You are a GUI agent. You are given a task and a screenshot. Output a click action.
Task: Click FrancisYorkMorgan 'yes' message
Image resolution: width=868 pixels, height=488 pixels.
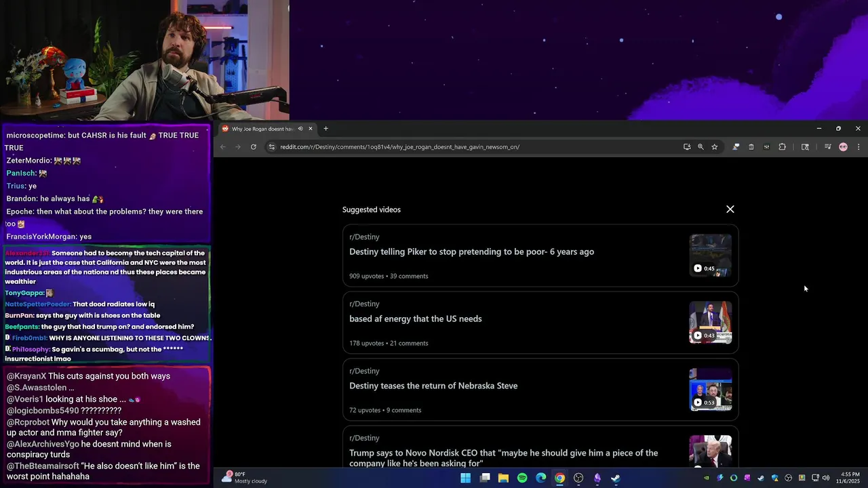[x=49, y=237]
